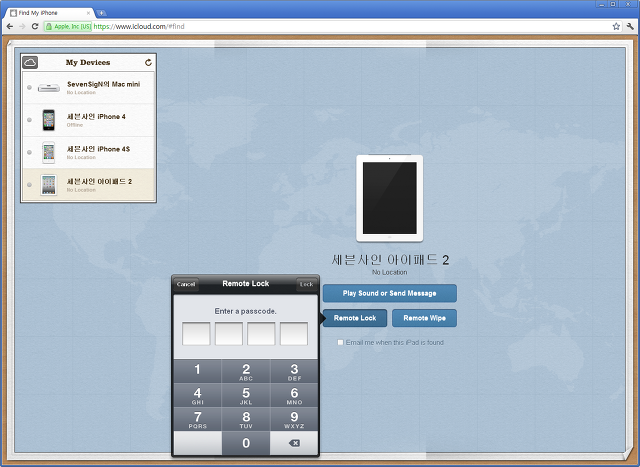Select SevenSigN의 Mac mini device
Viewport: 640px width, 467px height.
(x=89, y=88)
